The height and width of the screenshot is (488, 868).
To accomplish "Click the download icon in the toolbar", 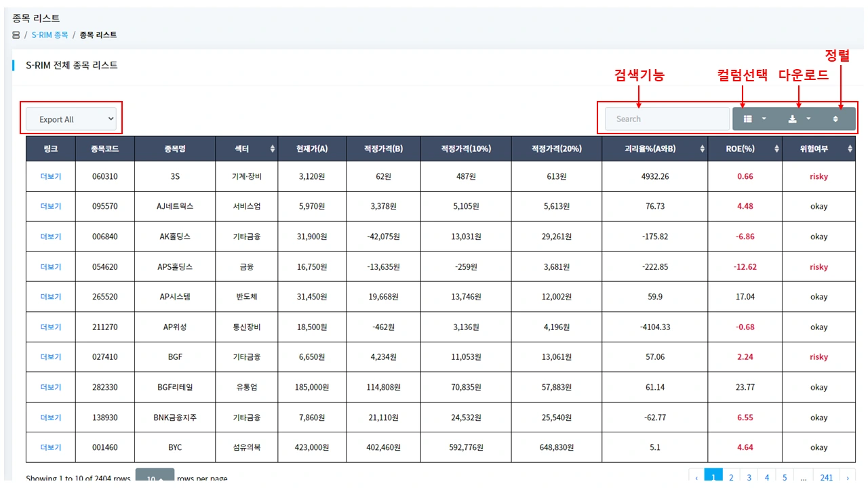I will 791,119.
